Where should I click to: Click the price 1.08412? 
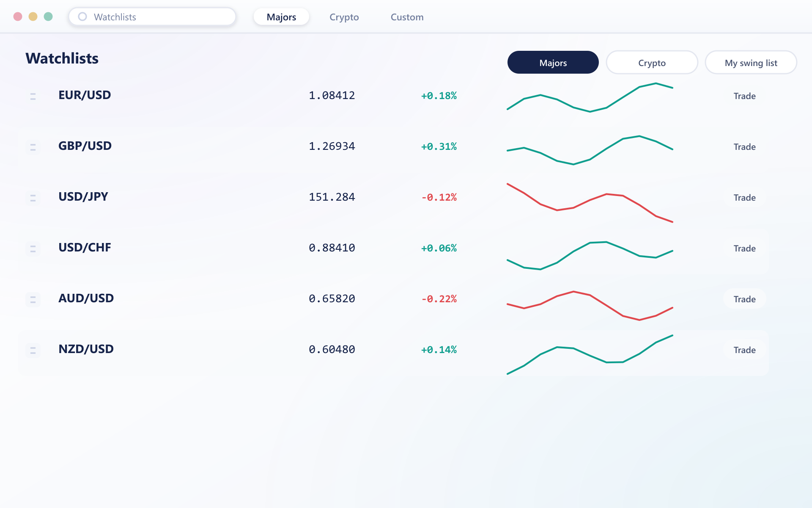point(332,96)
